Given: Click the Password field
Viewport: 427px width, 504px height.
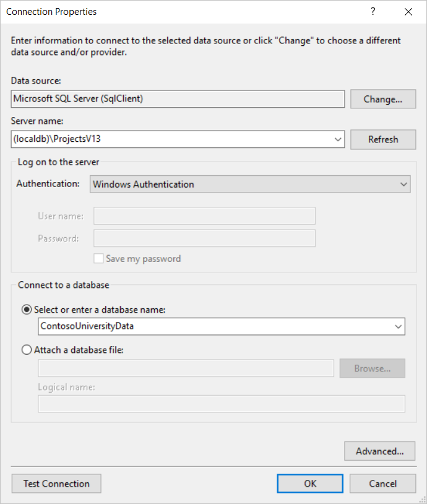Looking at the screenshot, I should [204, 238].
